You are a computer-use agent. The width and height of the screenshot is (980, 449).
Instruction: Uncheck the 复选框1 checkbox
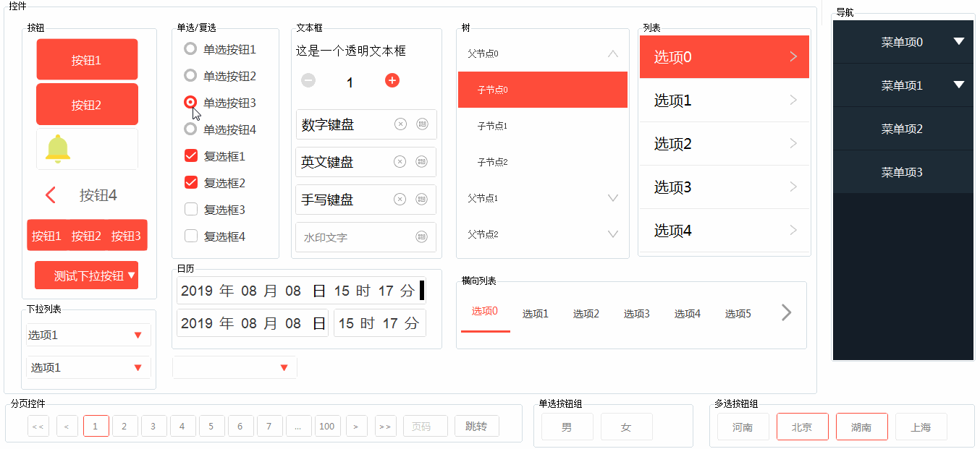tap(190, 155)
